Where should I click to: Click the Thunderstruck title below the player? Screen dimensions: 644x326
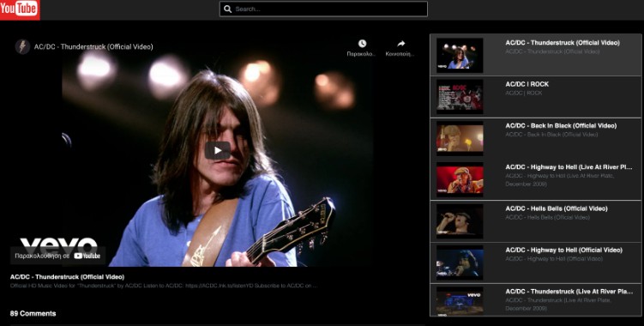tap(68, 276)
